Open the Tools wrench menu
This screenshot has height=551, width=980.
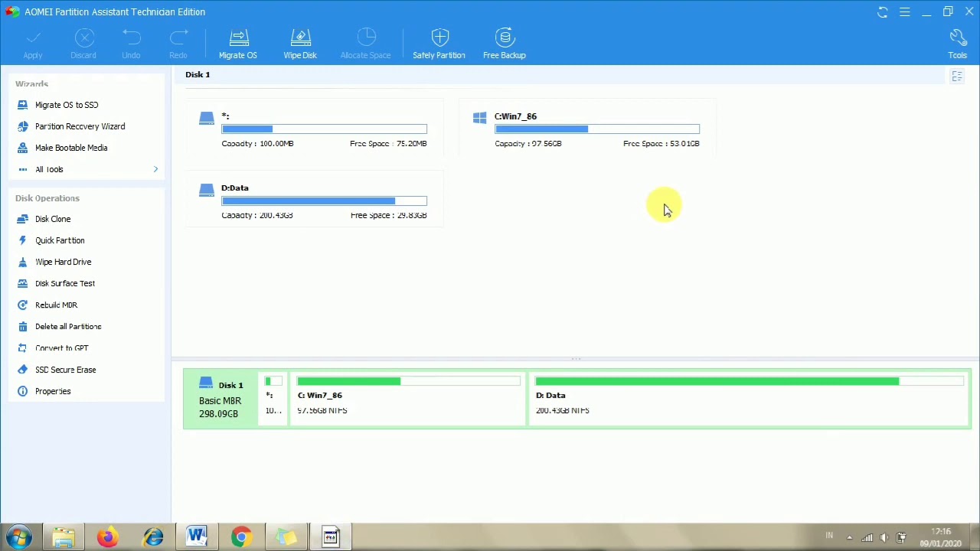pyautogui.click(x=958, y=44)
